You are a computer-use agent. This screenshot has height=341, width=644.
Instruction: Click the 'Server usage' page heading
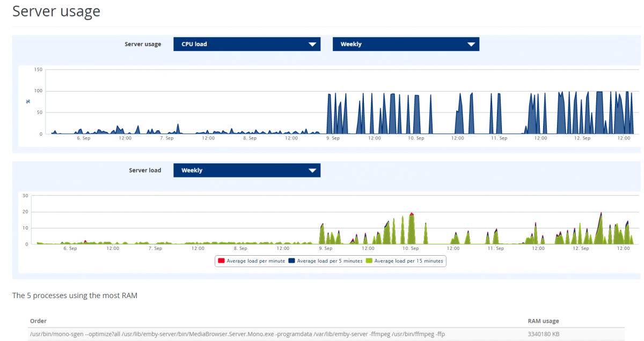[x=56, y=11]
